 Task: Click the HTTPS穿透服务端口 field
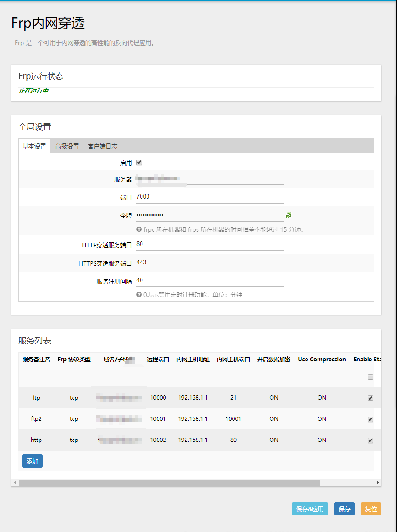click(x=210, y=263)
